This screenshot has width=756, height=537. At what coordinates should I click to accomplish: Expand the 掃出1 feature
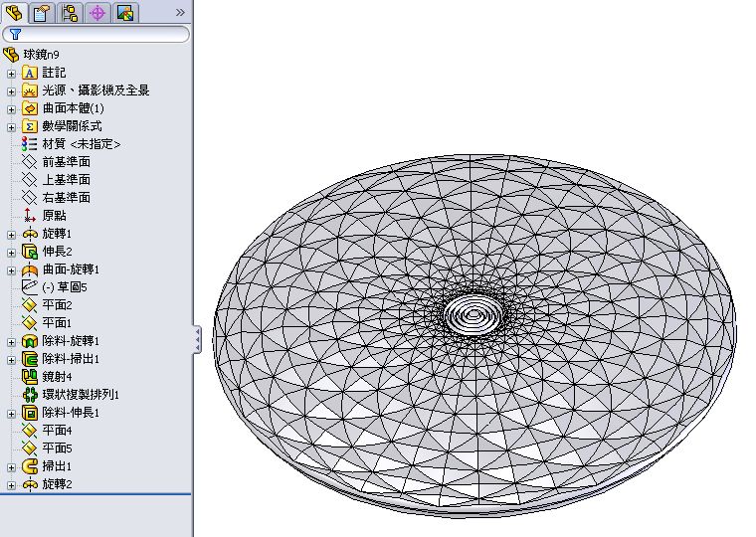tap(11, 467)
